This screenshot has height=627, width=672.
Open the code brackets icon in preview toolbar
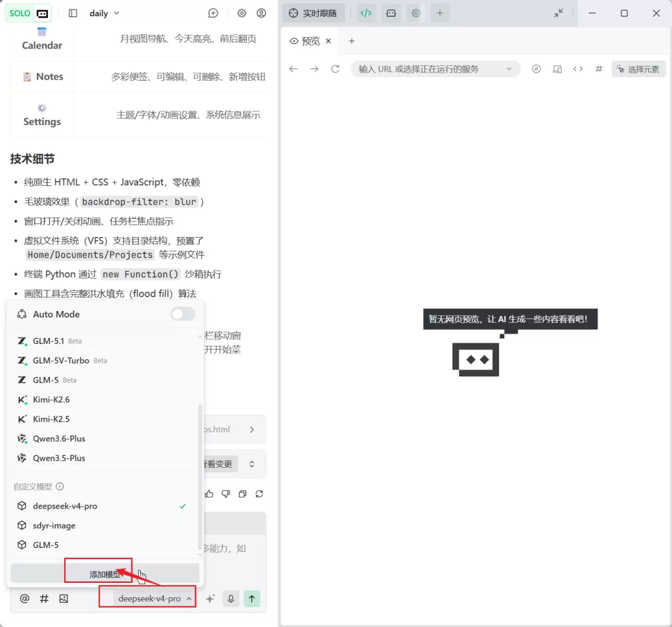click(x=577, y=69)
